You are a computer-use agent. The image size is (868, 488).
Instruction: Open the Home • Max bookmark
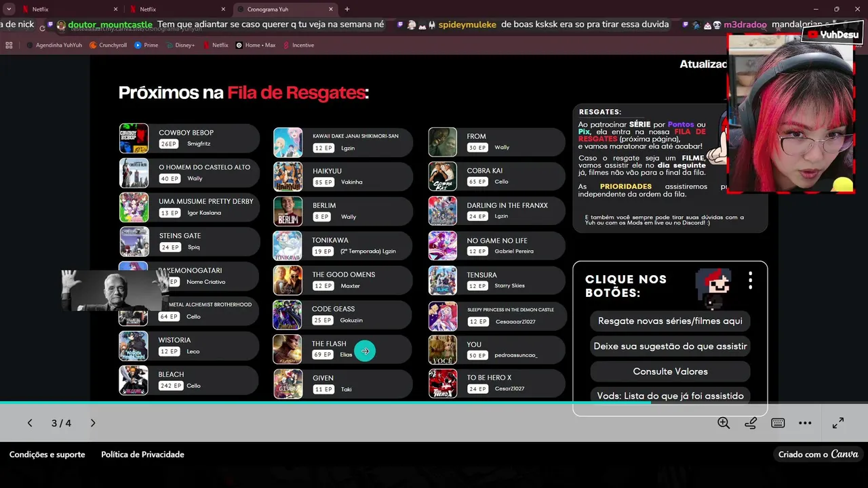pyautogui.click(x=256, y=45)
